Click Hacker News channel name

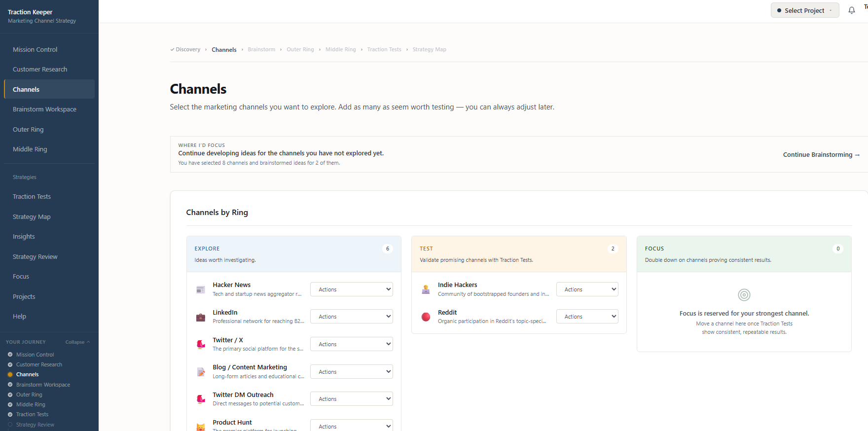[231, 285]
